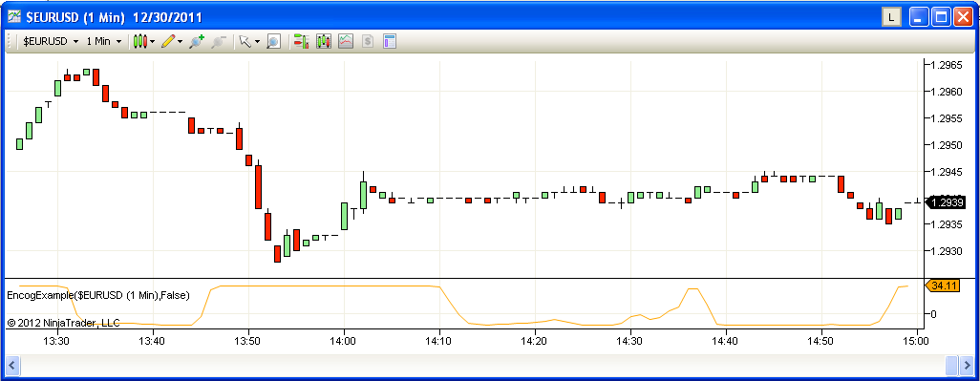
Task: Open the indicators line chart icon
Action: (x=346, y=42)
